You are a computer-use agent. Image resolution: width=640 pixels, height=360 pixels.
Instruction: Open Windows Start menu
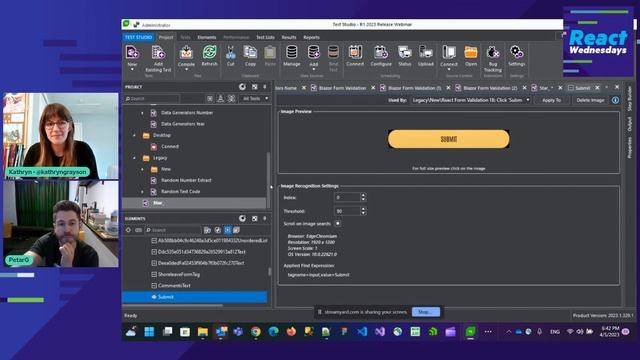coord(149,331)
